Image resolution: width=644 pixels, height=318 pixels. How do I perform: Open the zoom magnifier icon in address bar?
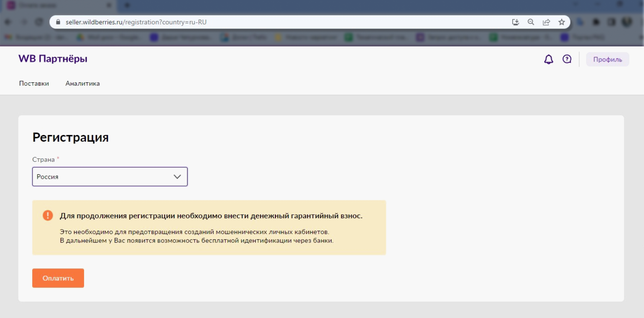click(x=531, y=22)
